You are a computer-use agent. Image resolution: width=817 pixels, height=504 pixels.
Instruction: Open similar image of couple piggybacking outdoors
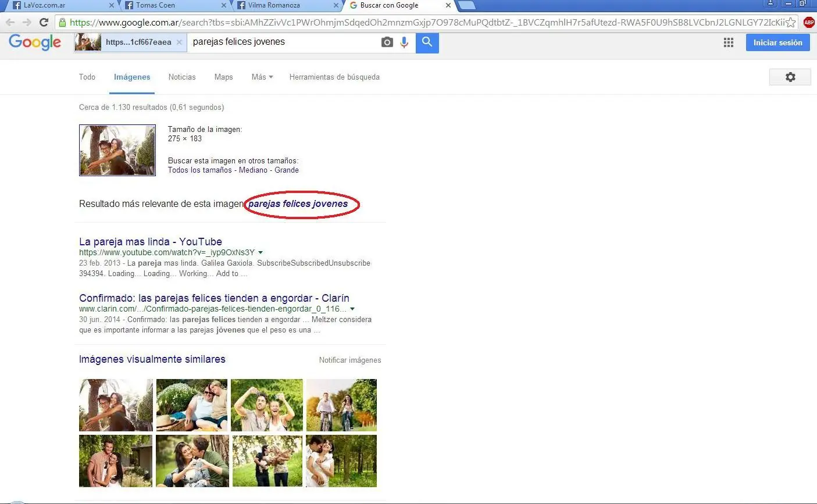click(116, 405)
